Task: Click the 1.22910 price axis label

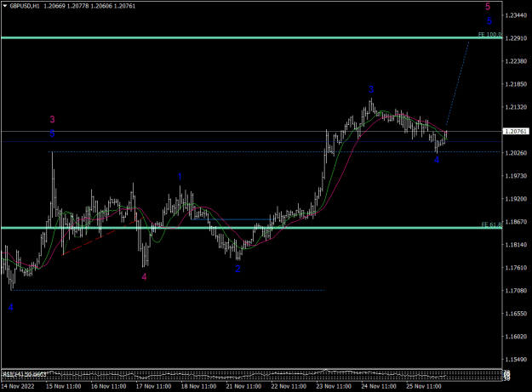Action: (x=515, y=38)
